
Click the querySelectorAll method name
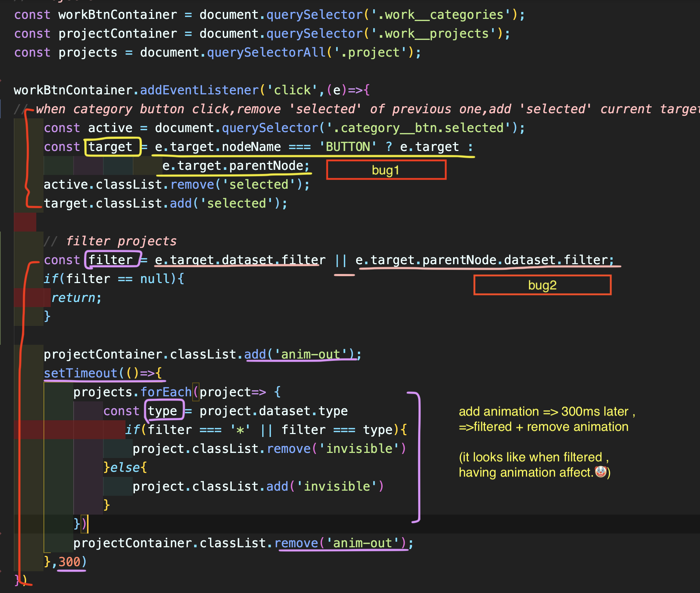point(266,52)
